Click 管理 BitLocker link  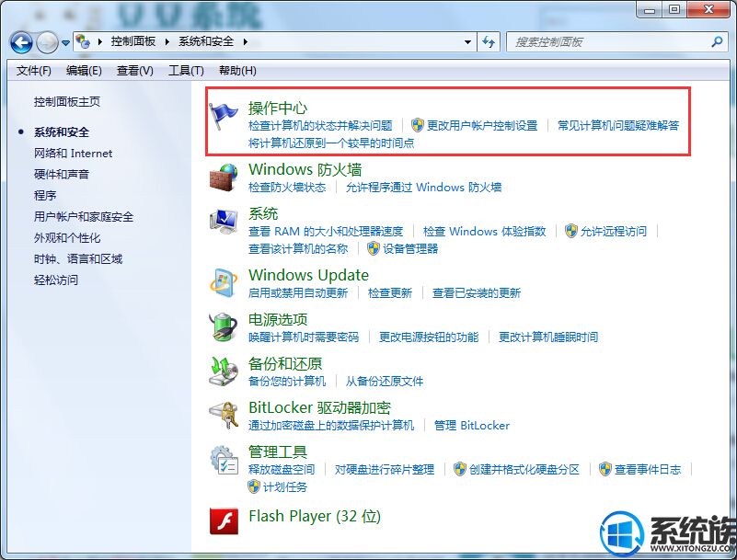tap(472, 425)
